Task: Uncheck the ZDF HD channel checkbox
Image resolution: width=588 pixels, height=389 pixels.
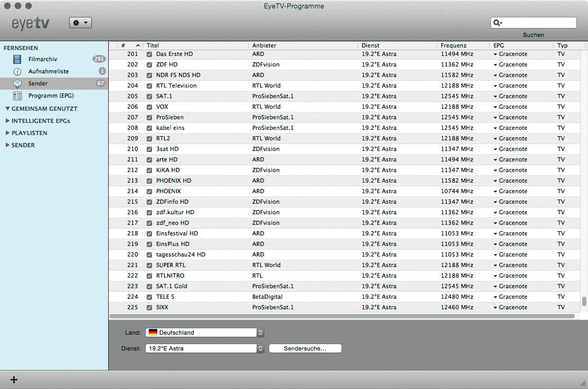Action: [x=149, y=64]
